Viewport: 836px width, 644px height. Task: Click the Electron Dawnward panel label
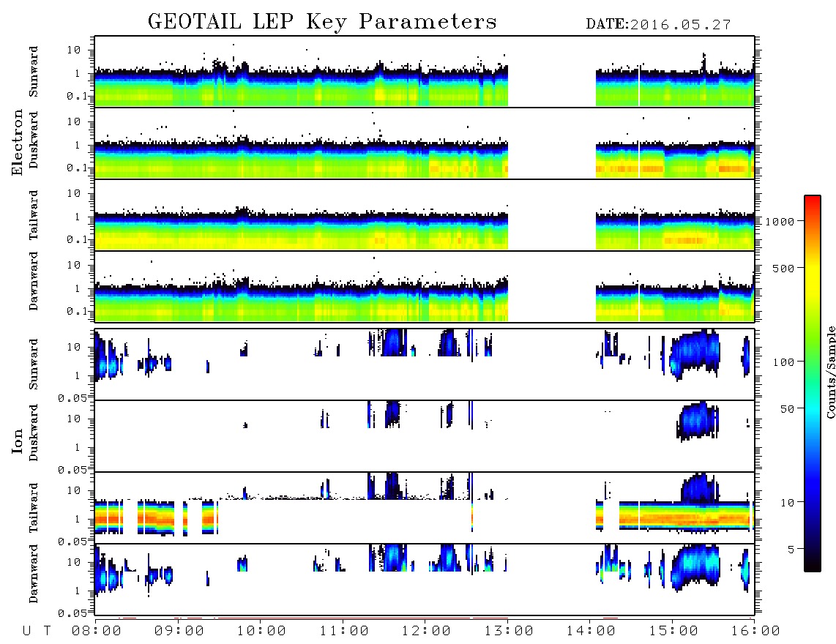point(34,281)
